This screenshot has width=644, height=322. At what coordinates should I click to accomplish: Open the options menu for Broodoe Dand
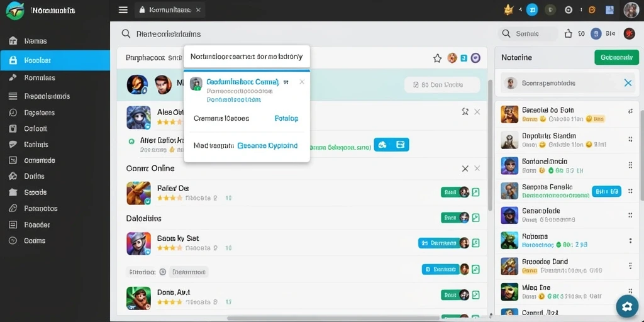[630, 266]
